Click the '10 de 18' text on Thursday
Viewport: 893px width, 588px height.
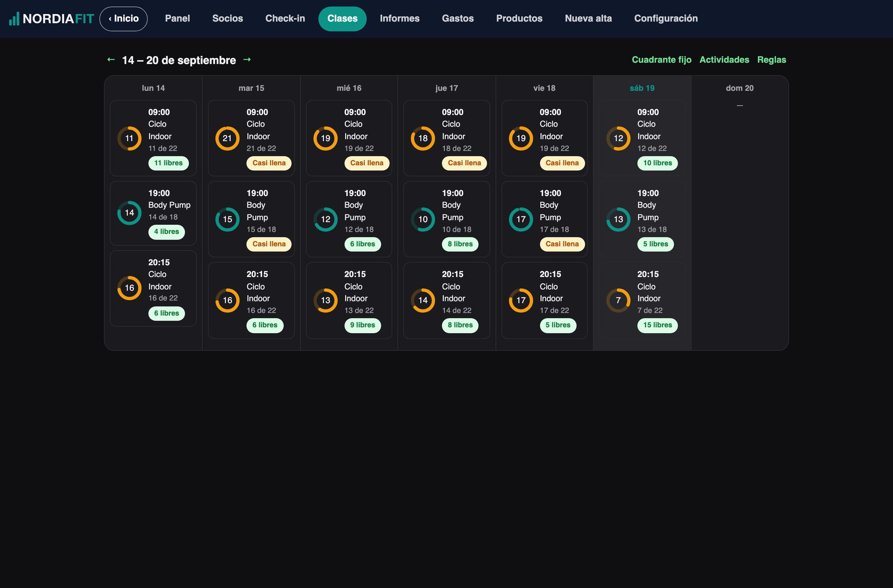(457, 230)
